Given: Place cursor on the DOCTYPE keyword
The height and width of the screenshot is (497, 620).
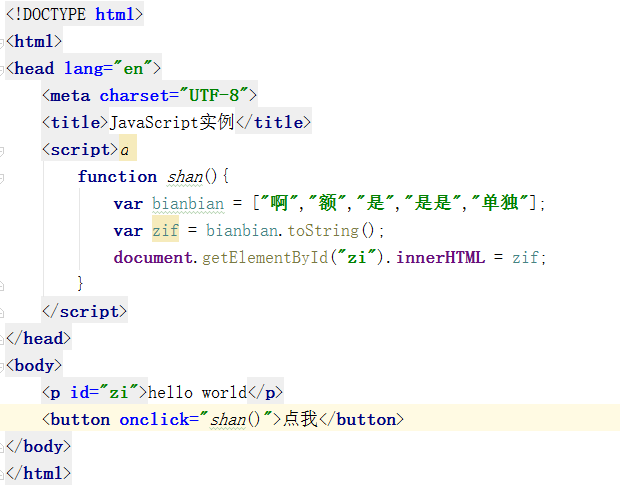Looking at the screenshot, I should click(54, 15).
